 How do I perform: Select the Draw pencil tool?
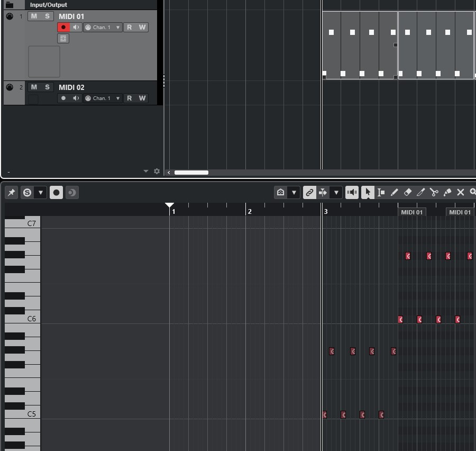tap(394, 192)
